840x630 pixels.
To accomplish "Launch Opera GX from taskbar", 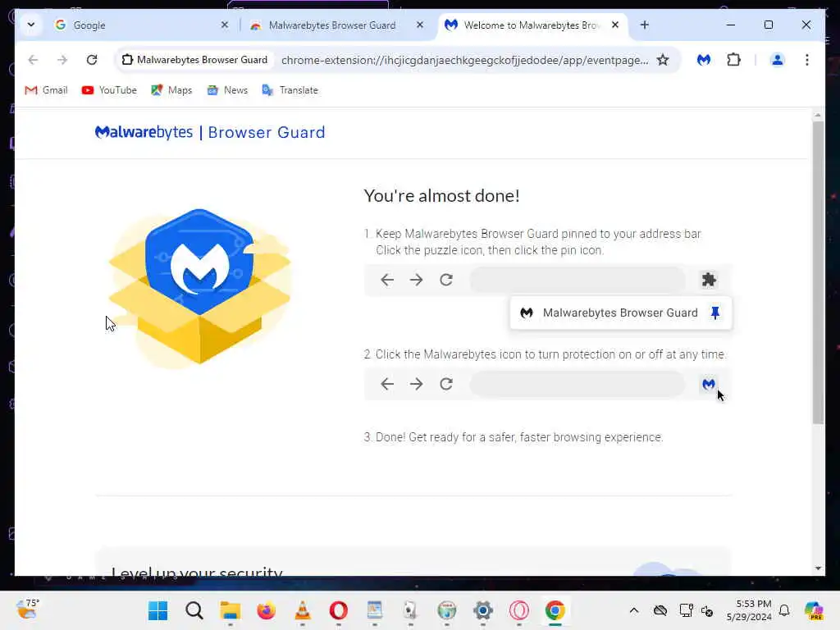I will (519, 610).
